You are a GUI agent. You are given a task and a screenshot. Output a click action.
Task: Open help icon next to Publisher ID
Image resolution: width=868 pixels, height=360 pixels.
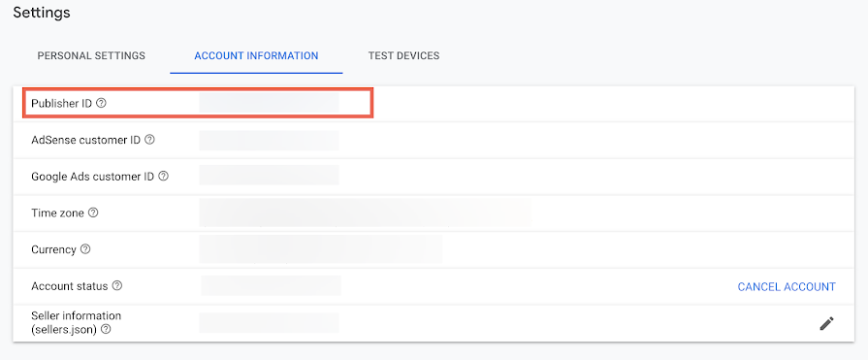coord(101,103)
